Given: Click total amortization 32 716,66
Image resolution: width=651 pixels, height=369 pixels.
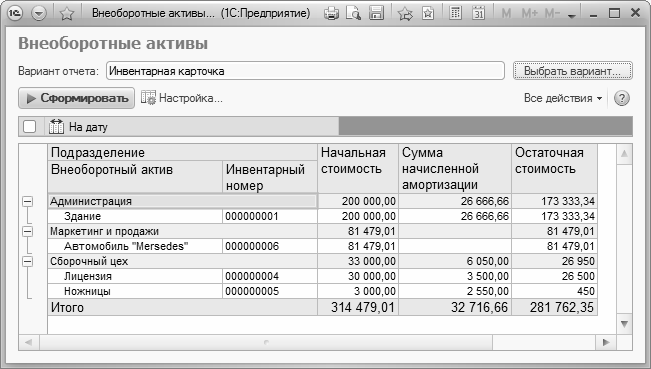Looking at the screenshot, I should (455, 307).
